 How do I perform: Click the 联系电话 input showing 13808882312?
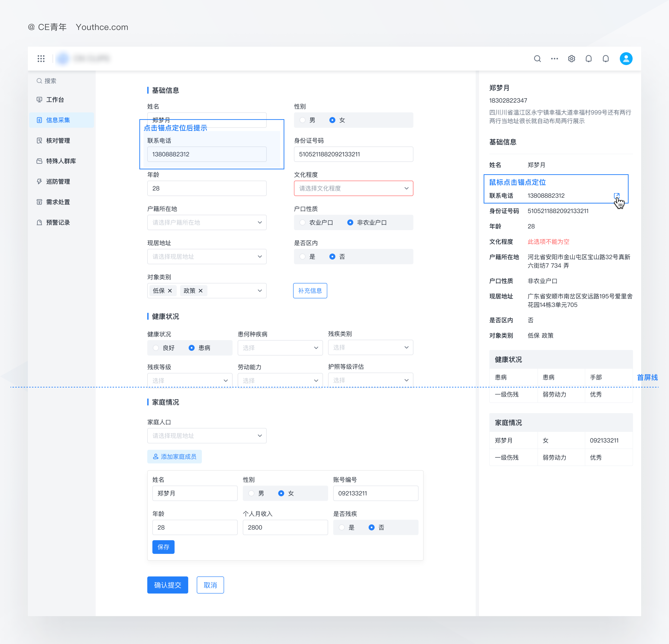(207, 154)
